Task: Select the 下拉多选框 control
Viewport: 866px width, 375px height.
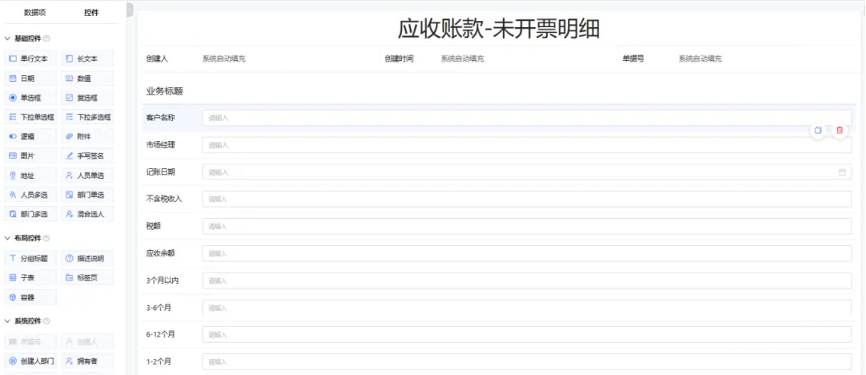Action: [87, 117]
